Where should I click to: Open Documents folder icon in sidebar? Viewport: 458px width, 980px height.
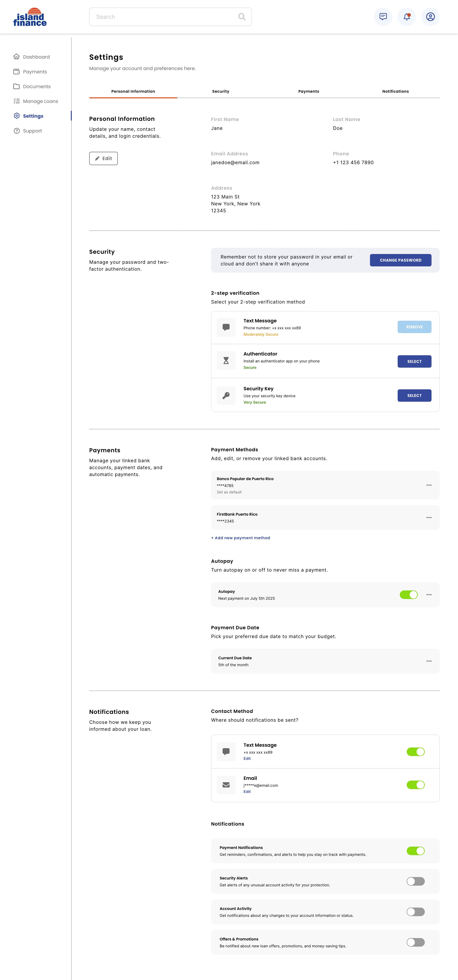click(x=16, y=86)
